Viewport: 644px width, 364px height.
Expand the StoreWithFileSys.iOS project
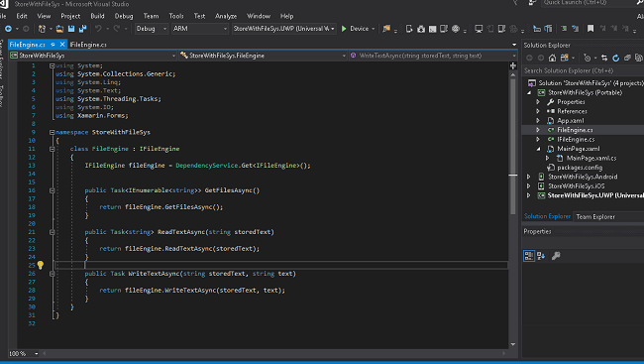point(529,186)
